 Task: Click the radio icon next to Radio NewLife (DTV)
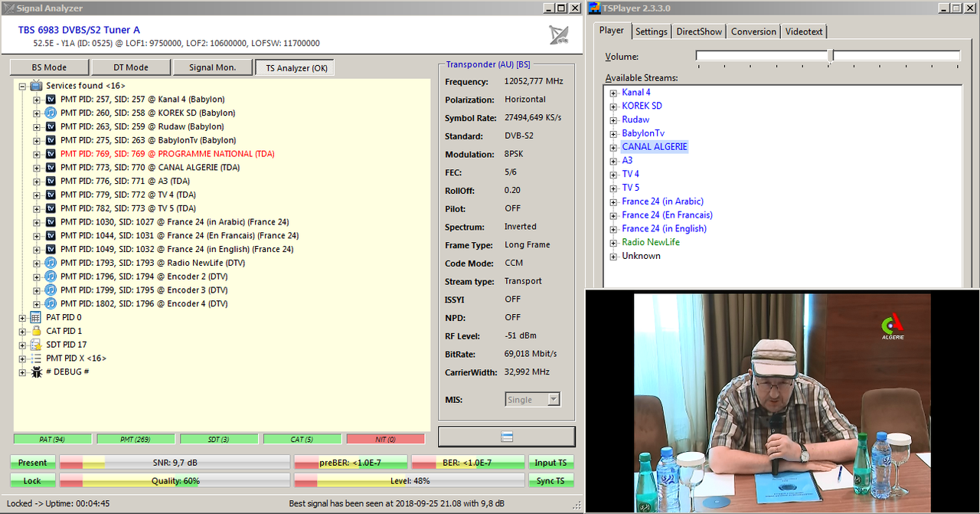(51, 263)
